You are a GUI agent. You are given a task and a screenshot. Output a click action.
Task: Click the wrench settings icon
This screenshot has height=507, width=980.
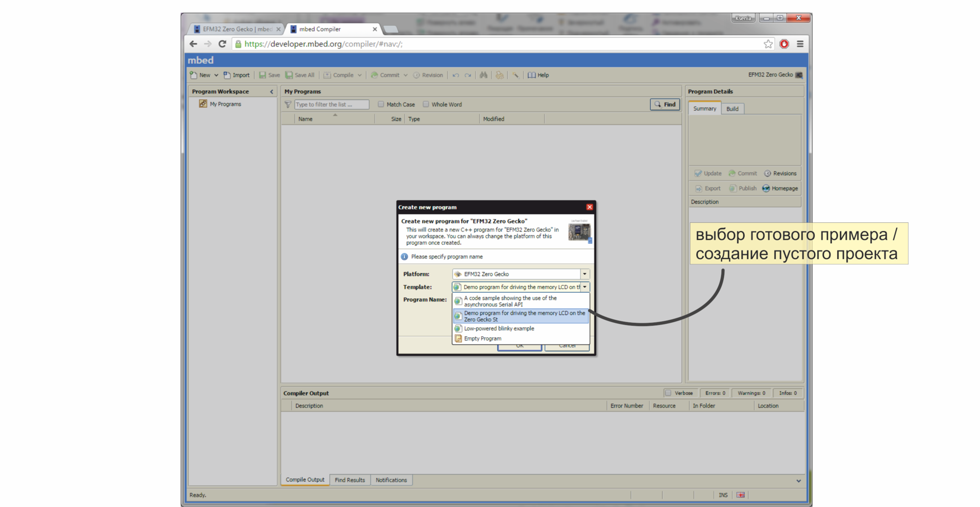[516, 75]
